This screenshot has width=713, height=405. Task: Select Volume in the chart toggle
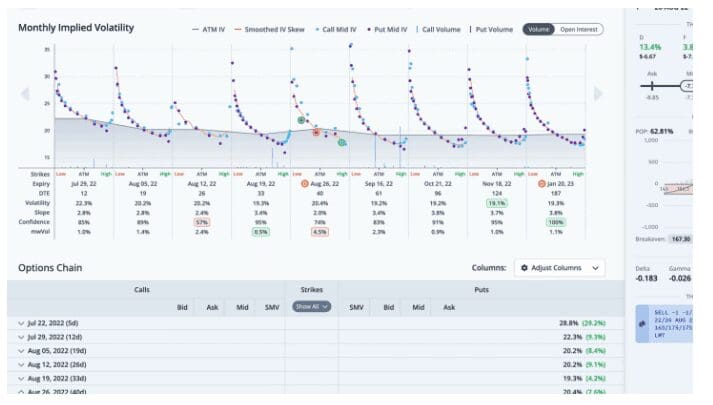click(538, 29)
